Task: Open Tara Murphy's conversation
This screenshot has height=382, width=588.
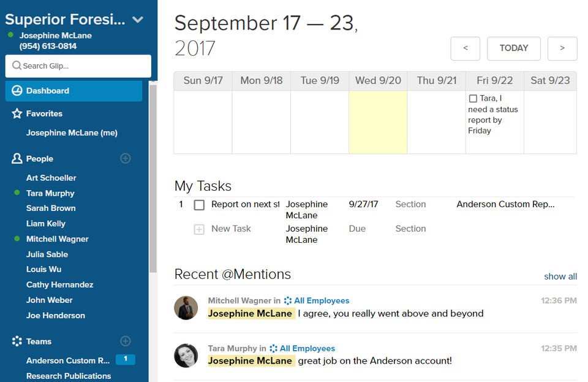Action: click(x=50, y=193)
